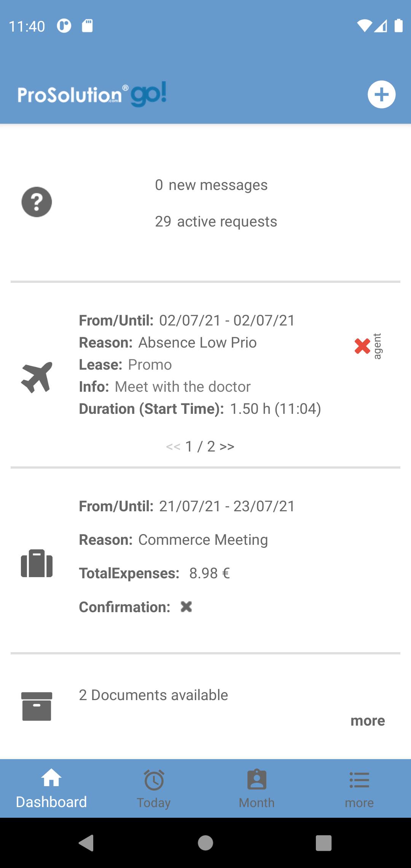Tap the bold 'more' documents link

pos(368,720)
